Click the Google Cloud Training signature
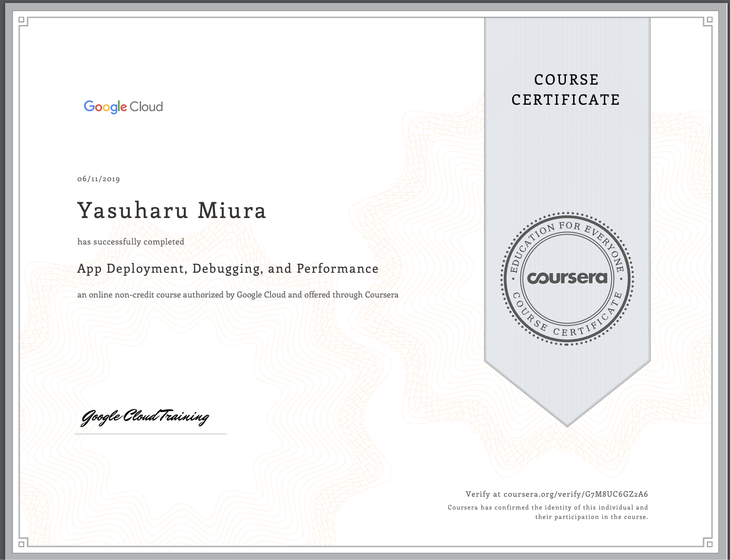Viewport: 730px width, 560px height. (x=145, y=417)
